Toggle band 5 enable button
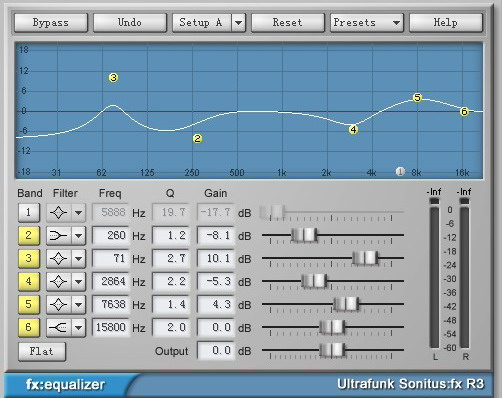Image resolution: width=502 pixels, height=398 pixels. pyautogui.click(x=29, y=304)
